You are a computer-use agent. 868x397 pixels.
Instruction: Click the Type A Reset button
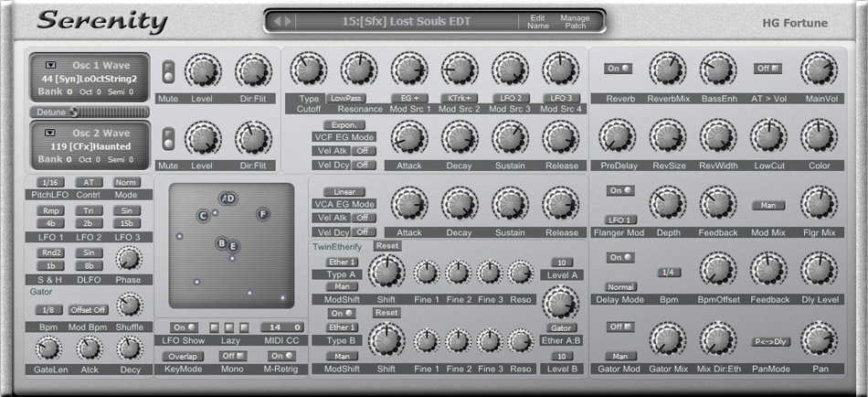(387, 246)
